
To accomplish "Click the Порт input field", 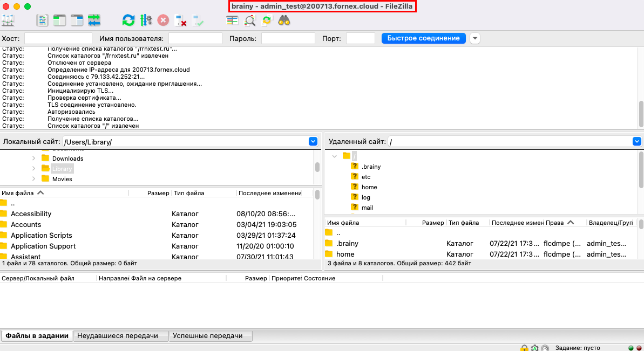I will pos(361,38).
